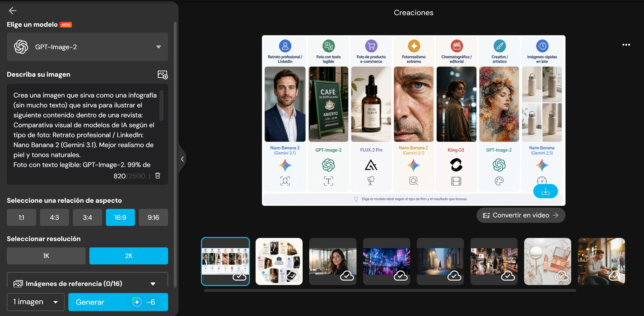Click the NEW badge next to Elige un modelo
The width and height of the screenshot is (644, 316).
[66, 25]
